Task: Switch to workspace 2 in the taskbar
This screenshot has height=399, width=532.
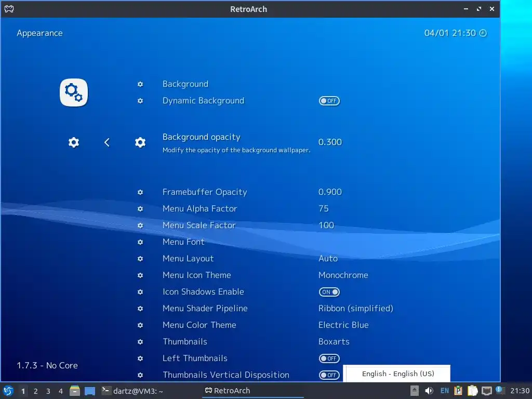Action: pyautogui.click(x=36, y=391)
